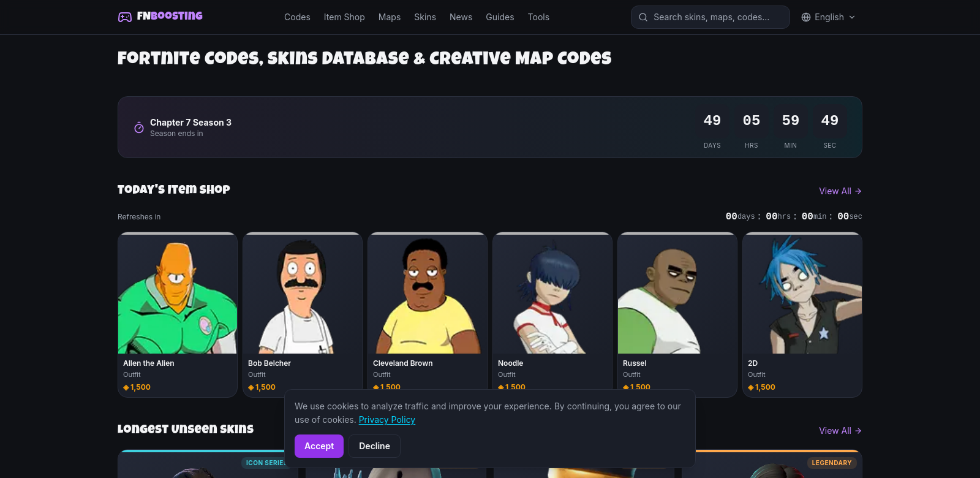Click the 1,500 price on Allen the Alien
Image resolution: width=980 pixels, height=478 pixels.
(140, 387)
